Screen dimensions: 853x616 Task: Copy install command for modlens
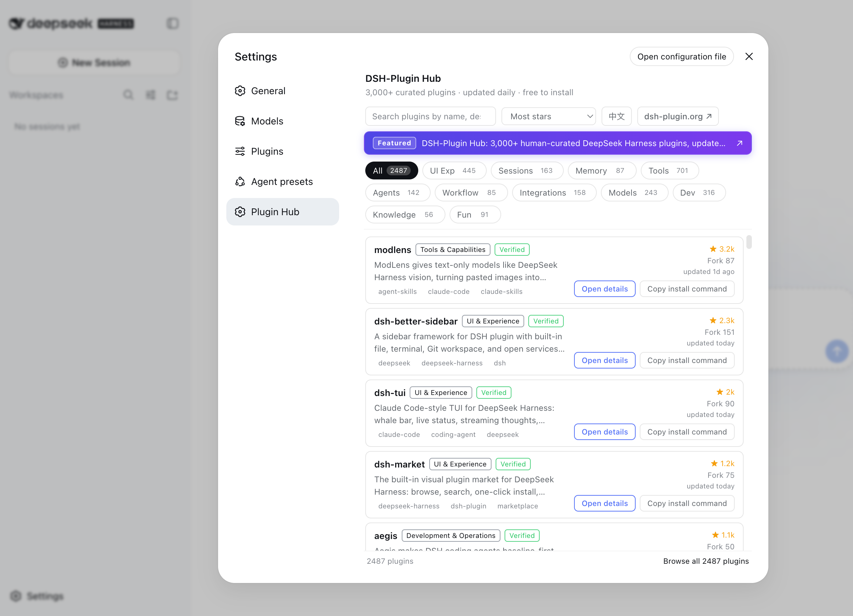687,289
